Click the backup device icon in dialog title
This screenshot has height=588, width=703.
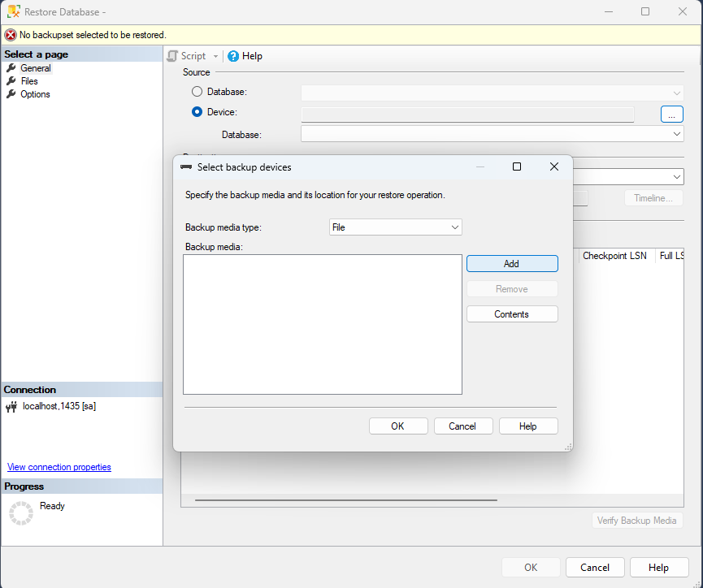[186, 166]
